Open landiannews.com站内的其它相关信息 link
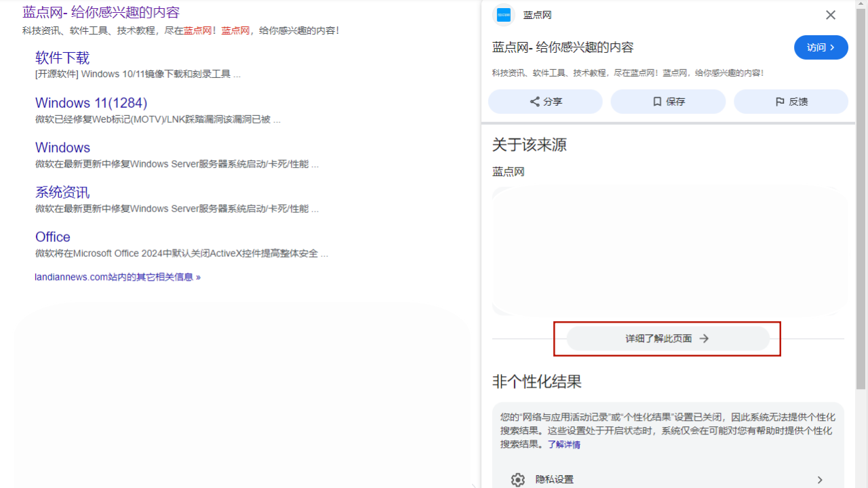This screenshot has width=868, height=488. 117,277
